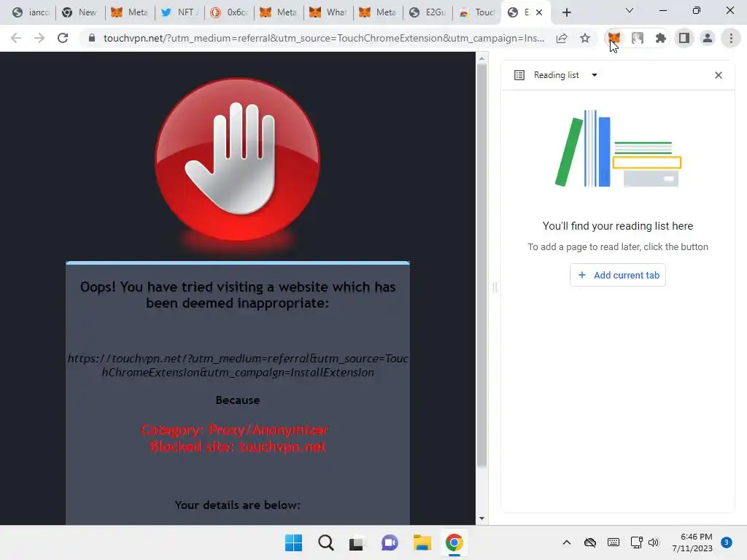Open the volume tray icon

[653, 542]
